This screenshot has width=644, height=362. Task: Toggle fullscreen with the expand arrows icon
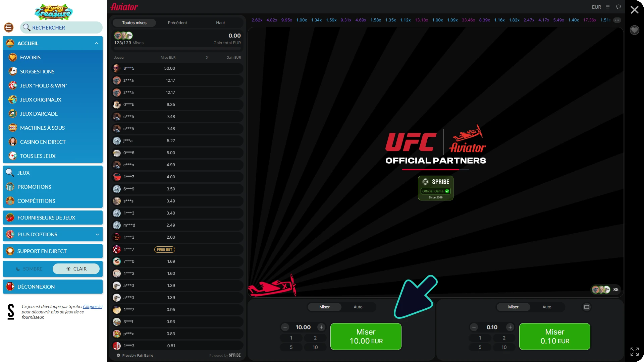tap(634, 351)
